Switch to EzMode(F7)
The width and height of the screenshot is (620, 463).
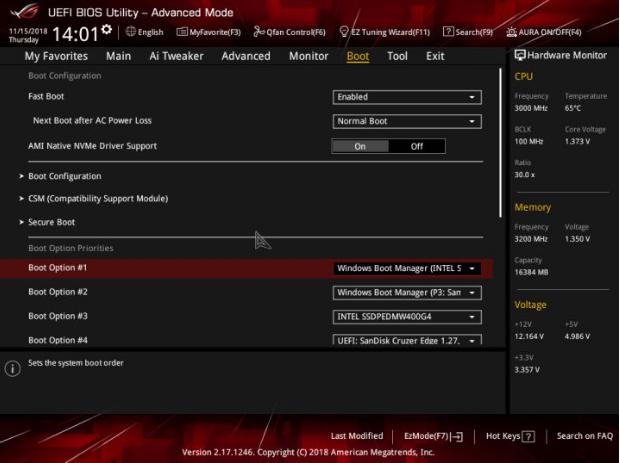pos(433,436)
